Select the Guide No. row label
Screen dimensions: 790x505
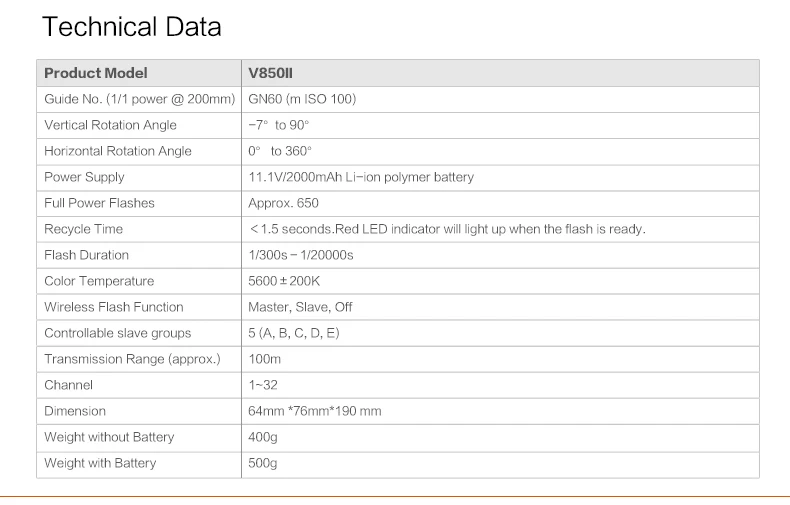click(140, 99)
